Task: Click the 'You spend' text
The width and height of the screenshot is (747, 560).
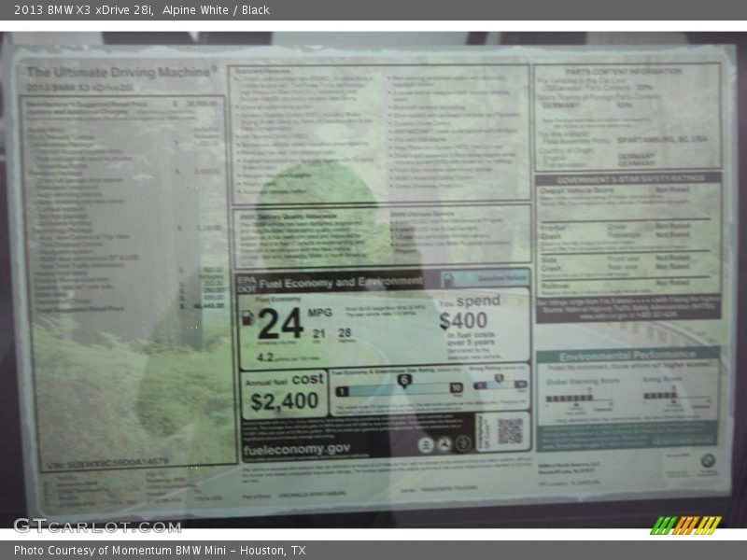Action: tap(470, 301)
